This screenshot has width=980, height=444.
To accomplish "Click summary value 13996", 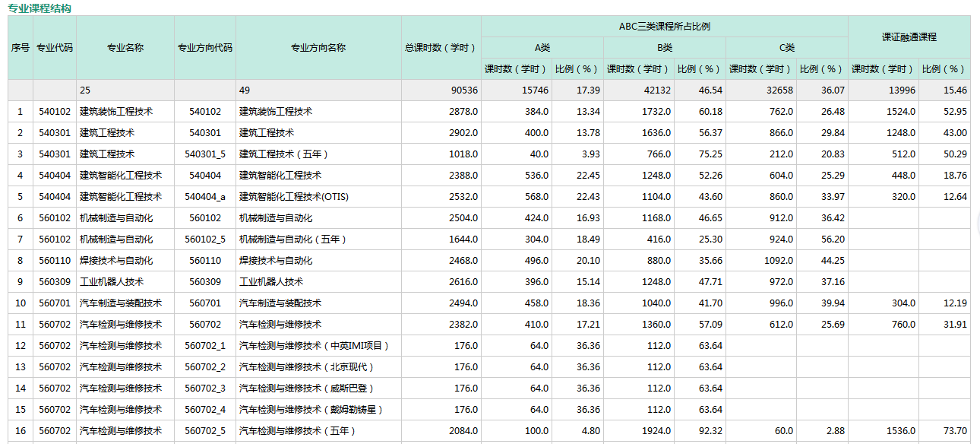I will [902, 90].
